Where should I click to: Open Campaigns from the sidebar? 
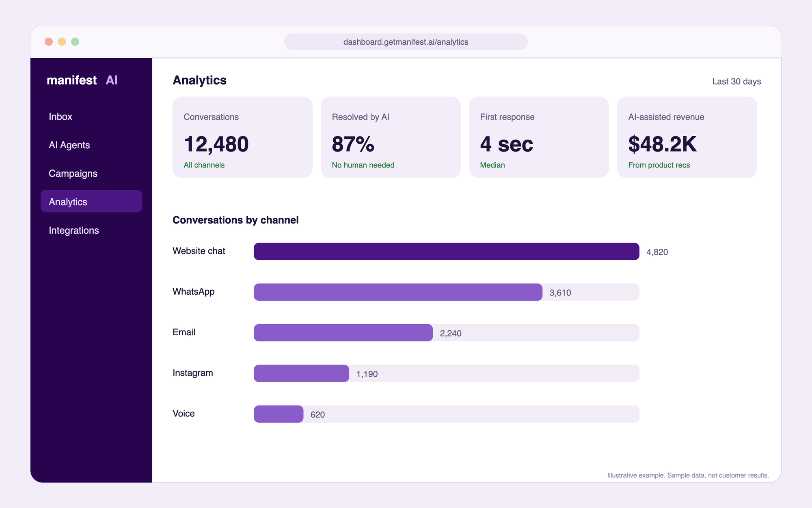[x=91, y=174]
